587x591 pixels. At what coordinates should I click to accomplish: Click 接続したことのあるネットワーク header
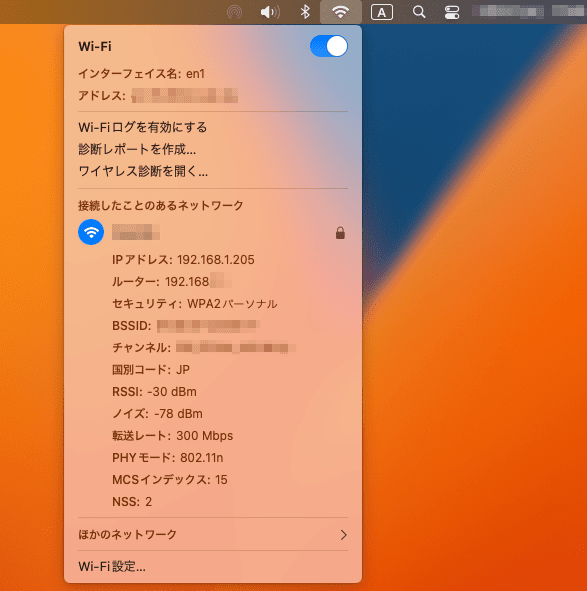161,205
